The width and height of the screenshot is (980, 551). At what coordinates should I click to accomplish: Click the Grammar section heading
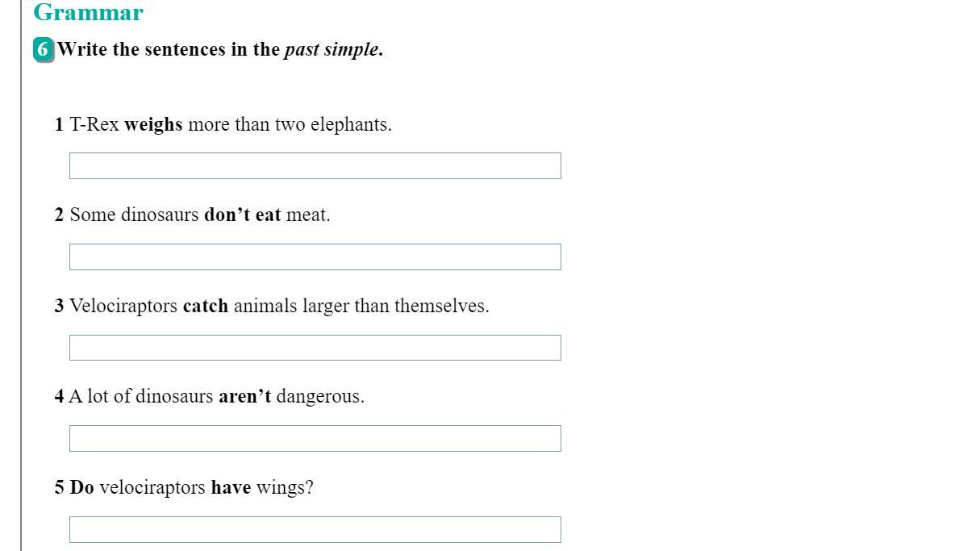click(x=88, y=13)
